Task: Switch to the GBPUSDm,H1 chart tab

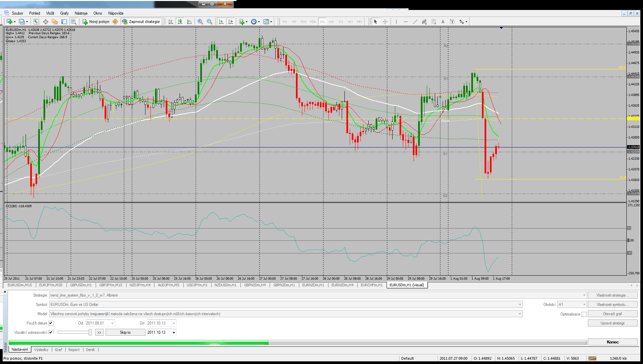Action: click(x=81, y=285)
